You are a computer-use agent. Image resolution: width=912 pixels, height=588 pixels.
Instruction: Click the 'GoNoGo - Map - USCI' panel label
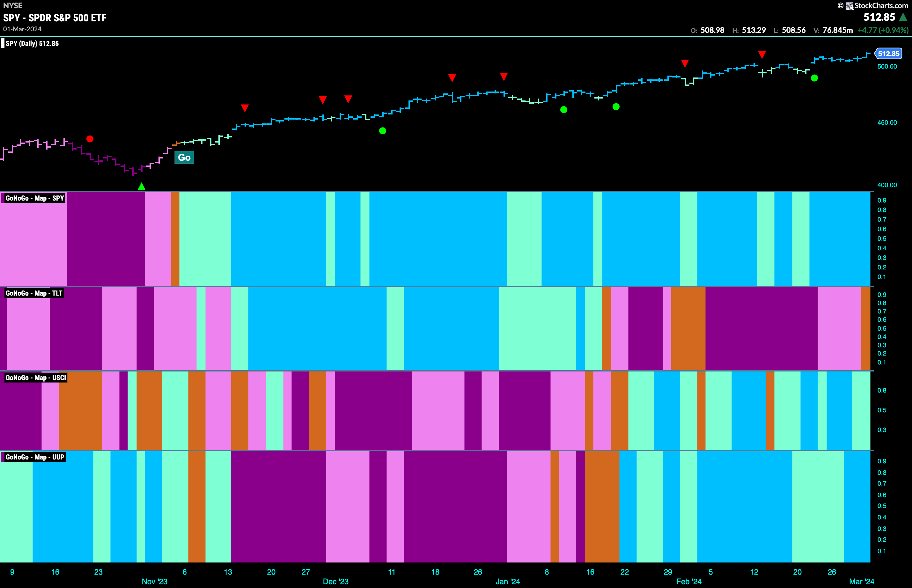[35, 378]
